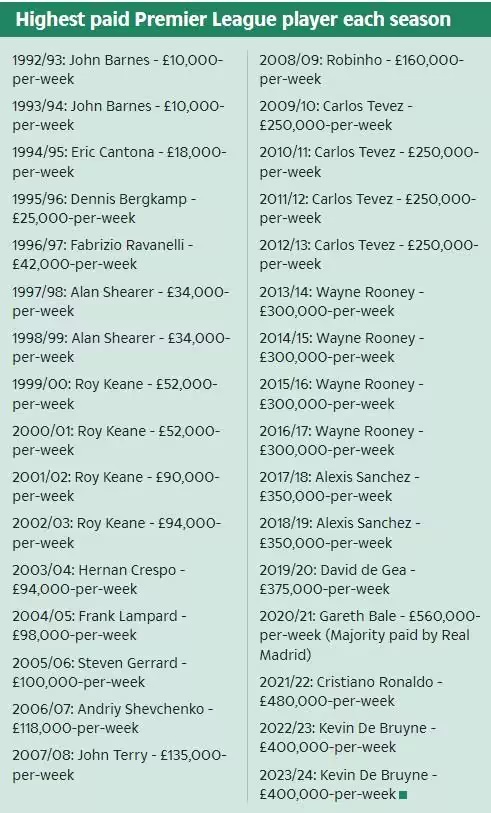Screen dimensions: 491x813
Task: Click the 2013/14 Wayne Rooney entry
Action: 342,301
